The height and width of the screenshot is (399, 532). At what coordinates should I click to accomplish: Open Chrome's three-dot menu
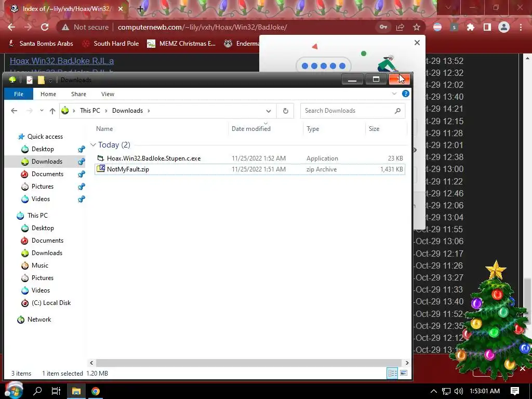click(x=521, y=27)
